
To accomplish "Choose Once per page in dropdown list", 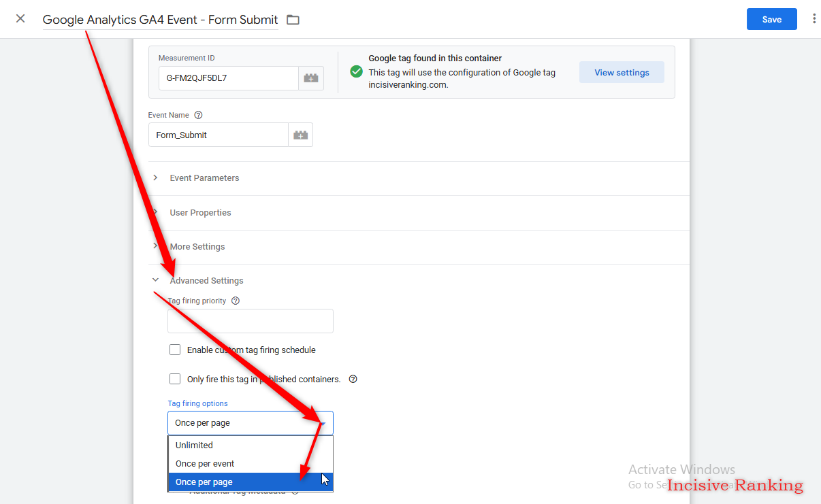I will (x=251, y=482).
